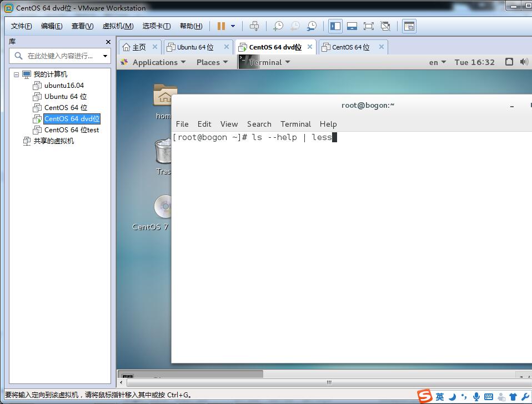Open the Sogou wrench settings icon
The width and height of the screenshot is (532, 404).
525,397
